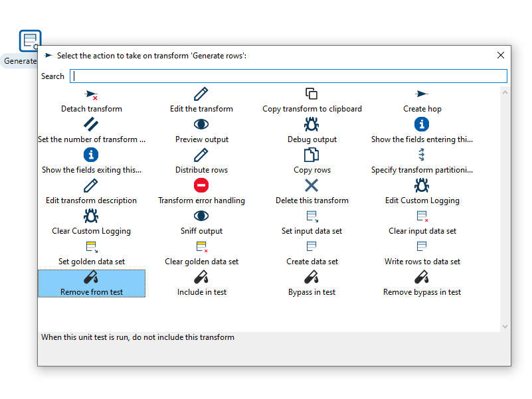Select the Debug output bug icon
This screenshot has height=399, width=532.
point(311,124)
